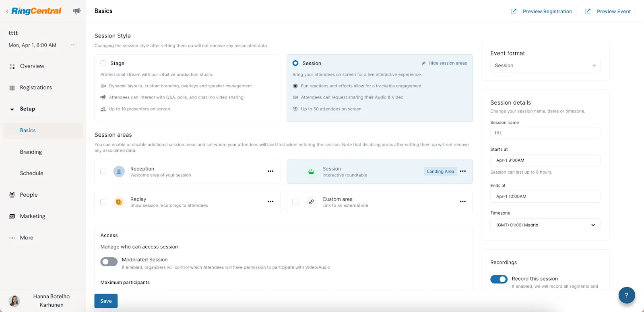Check the Replay session area checkbox

(103, 202)
